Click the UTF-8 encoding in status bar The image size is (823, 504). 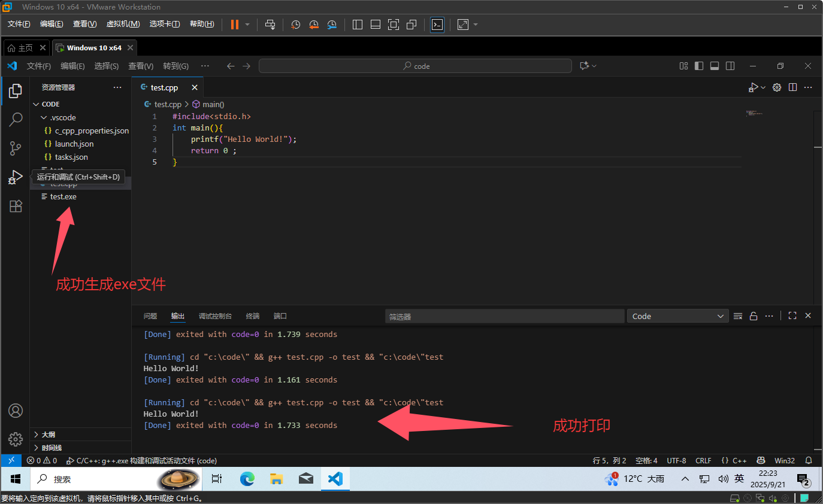tap(676, 460)
